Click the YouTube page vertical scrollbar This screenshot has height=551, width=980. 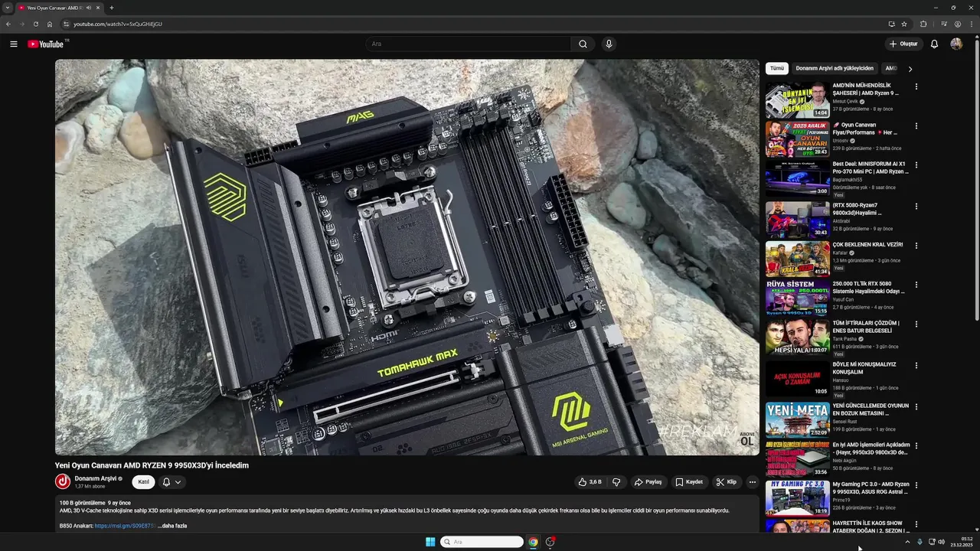[x=977, y=180]
